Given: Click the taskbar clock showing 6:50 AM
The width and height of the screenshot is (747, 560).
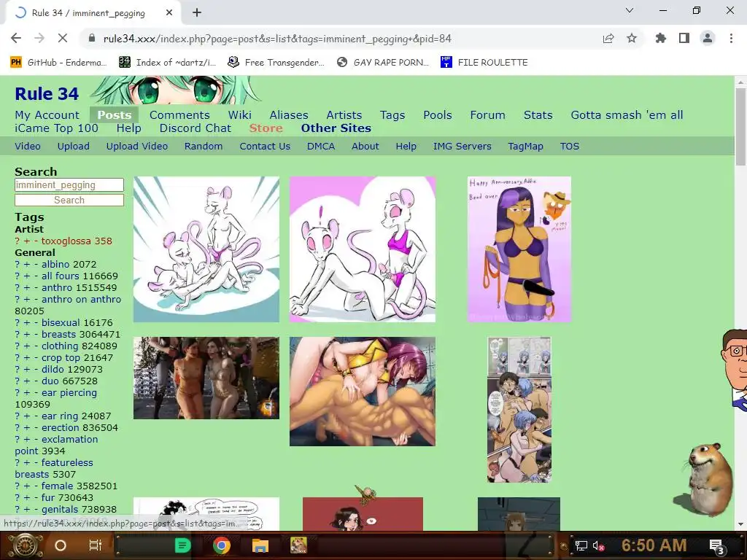Looking at the screenshot, I should click(x=654, y=545).
